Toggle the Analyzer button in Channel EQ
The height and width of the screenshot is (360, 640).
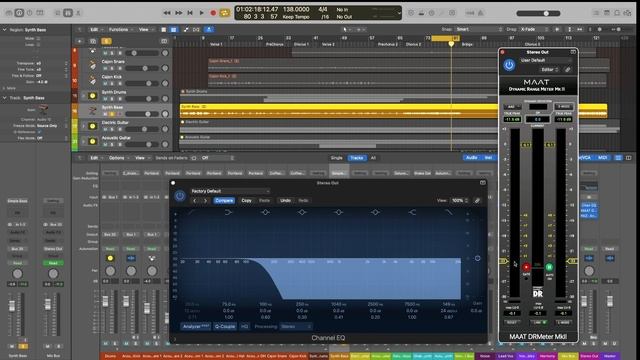click(x=196, y=327)
